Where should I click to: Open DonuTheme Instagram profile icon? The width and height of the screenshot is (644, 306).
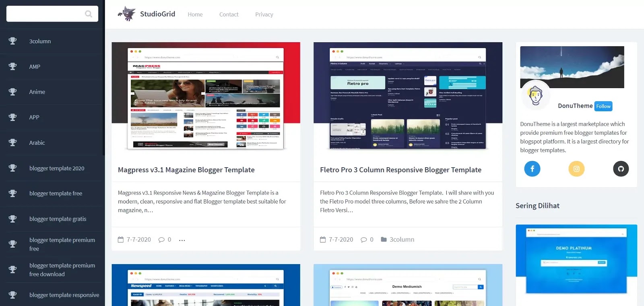(x=576, y=168)
